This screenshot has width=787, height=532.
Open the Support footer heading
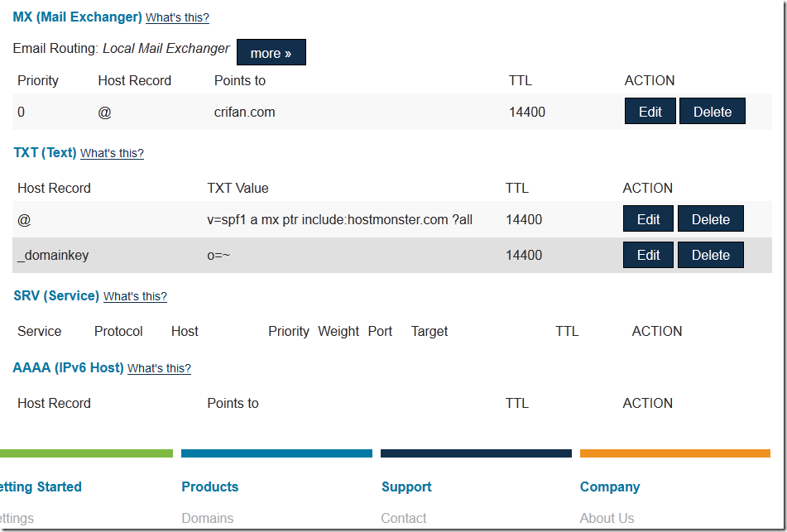[x=406, y=486]
